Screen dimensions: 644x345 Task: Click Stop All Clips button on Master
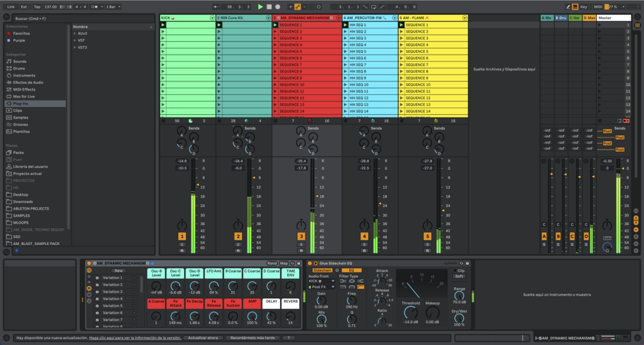(600, 121)
